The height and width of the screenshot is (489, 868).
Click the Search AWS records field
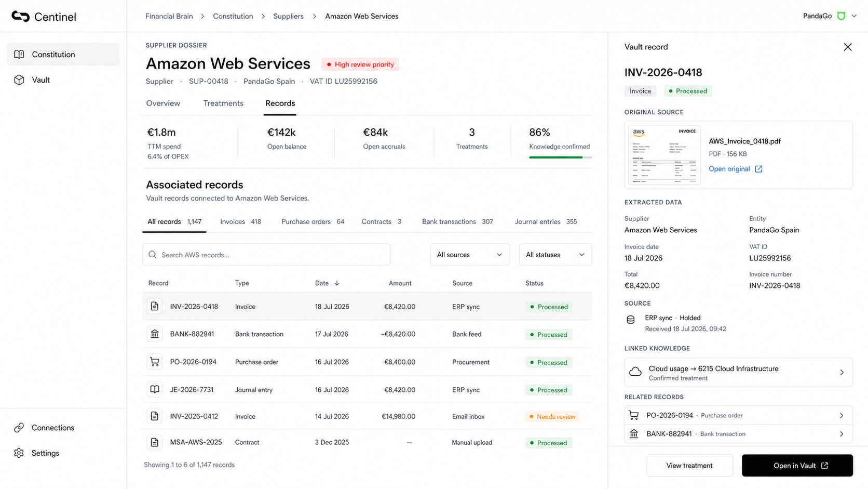(266, 255)
